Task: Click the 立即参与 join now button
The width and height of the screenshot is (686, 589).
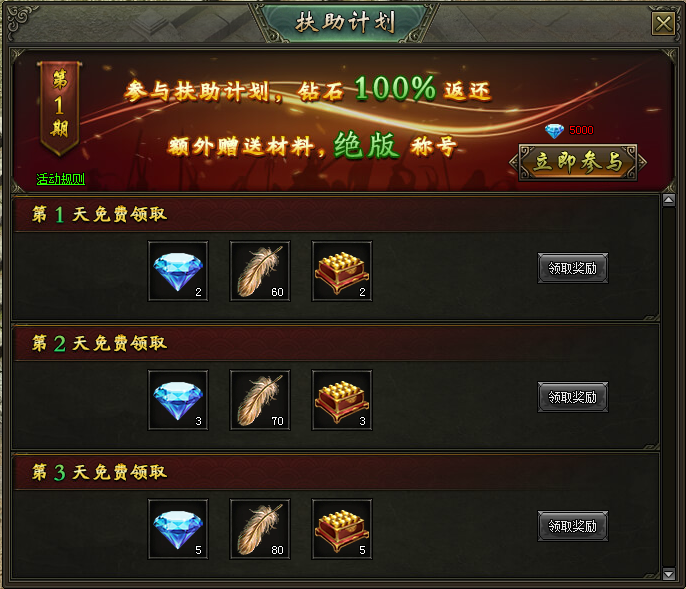Action: coord(578,162)
